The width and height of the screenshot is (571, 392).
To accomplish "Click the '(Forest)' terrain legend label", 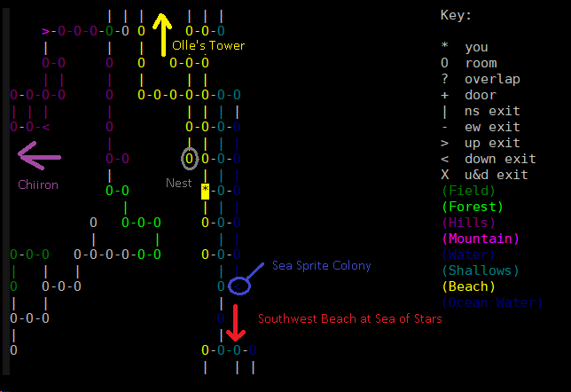I will [x=473, y=207].
